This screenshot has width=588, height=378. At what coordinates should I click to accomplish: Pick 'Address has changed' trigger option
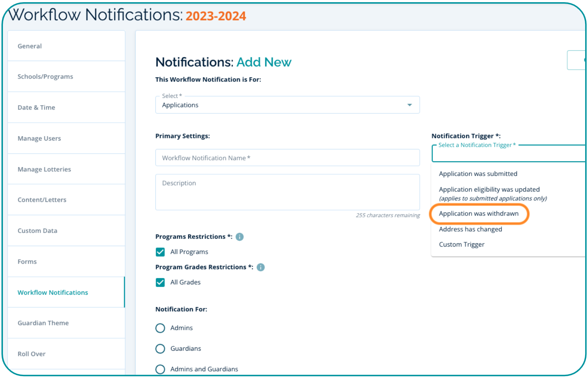pos(470,229)
